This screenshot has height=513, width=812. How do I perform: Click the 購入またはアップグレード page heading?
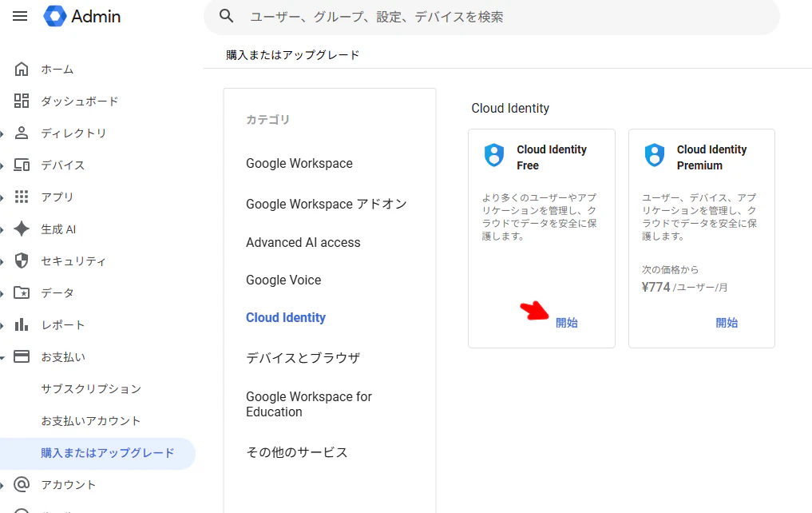pos(292,55)
